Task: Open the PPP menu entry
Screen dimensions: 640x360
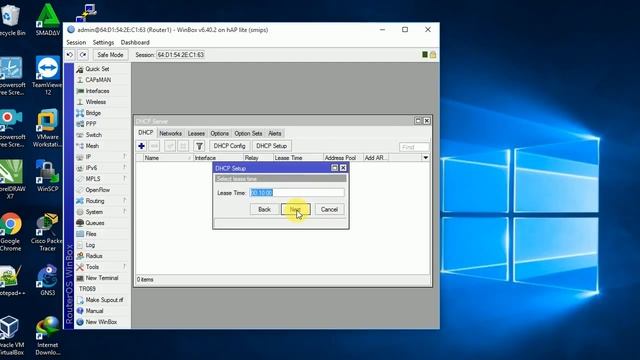Action: [91, 124]
